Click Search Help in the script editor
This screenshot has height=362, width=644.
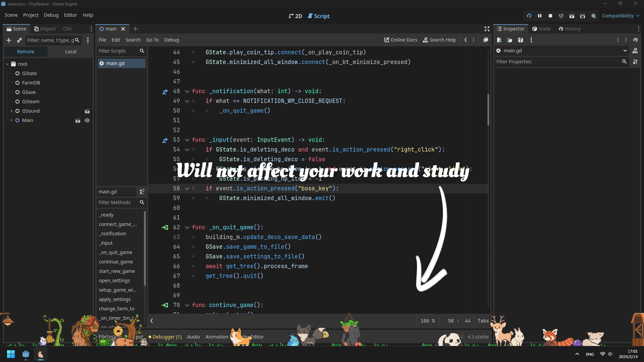440,40
